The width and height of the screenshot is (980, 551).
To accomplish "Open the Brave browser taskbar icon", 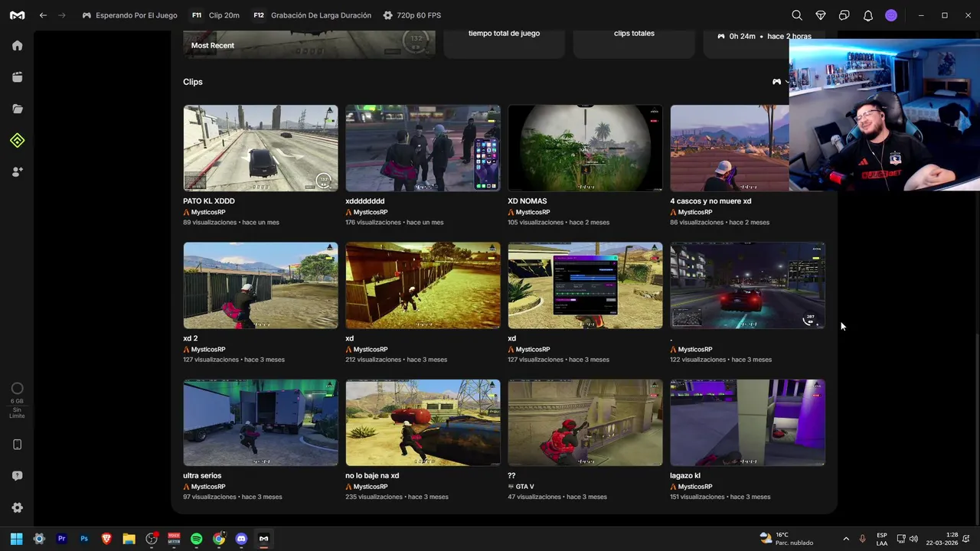I will click(106, 539).
